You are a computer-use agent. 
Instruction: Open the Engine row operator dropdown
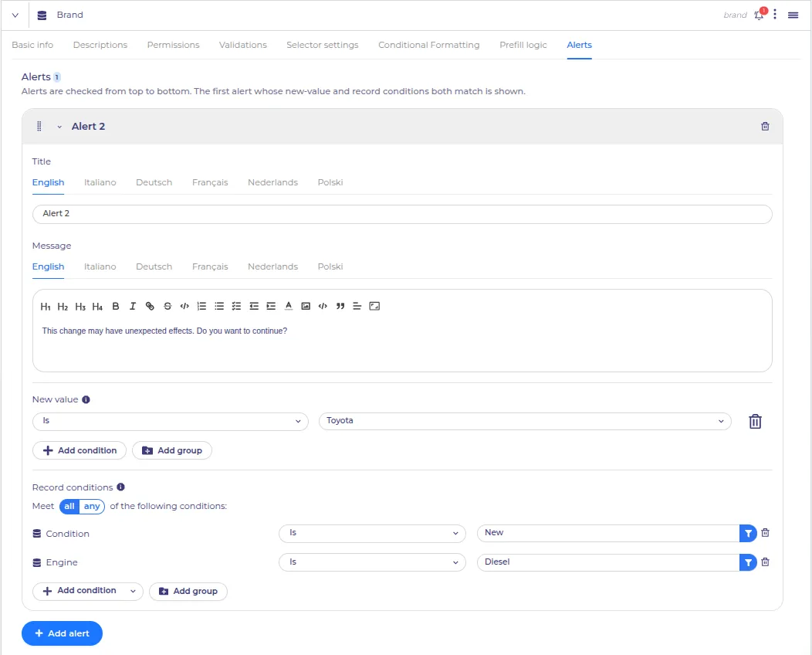tap(372, 562)
